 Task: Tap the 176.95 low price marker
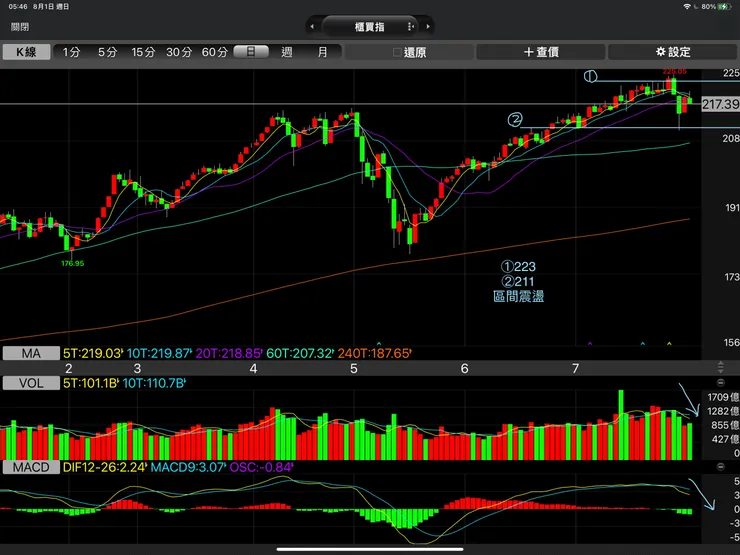tap(73, 263)
